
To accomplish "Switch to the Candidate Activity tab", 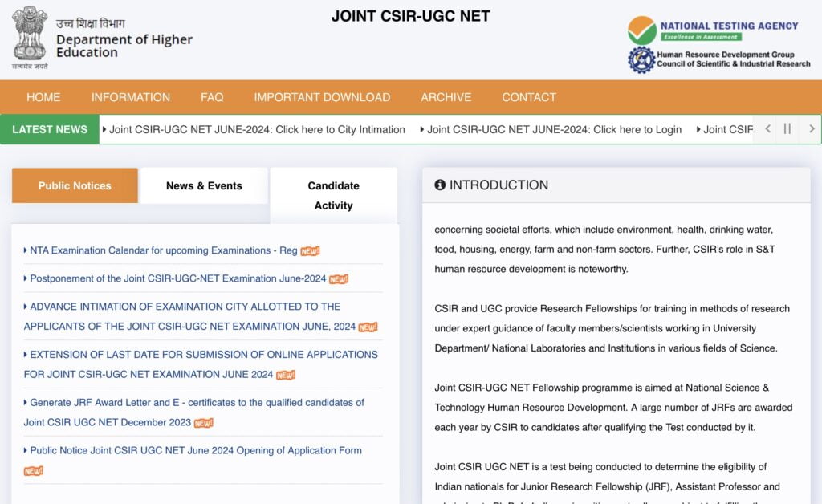I will coord(333,195).
